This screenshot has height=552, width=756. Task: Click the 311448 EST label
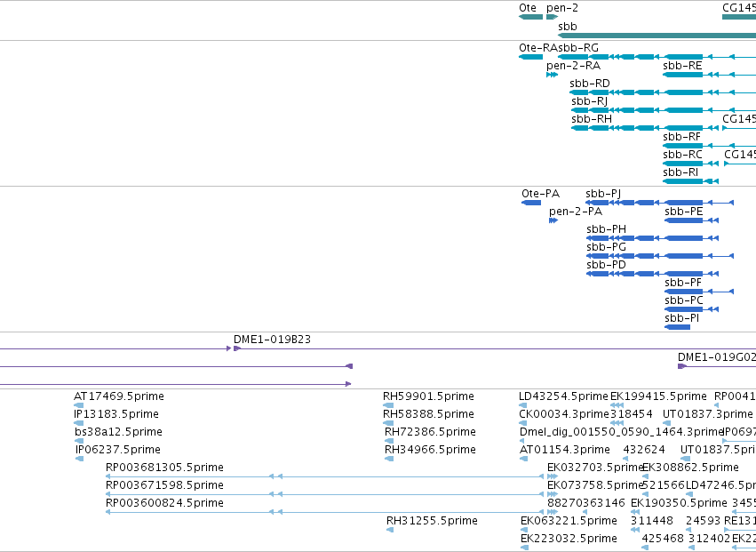(652, 521)
